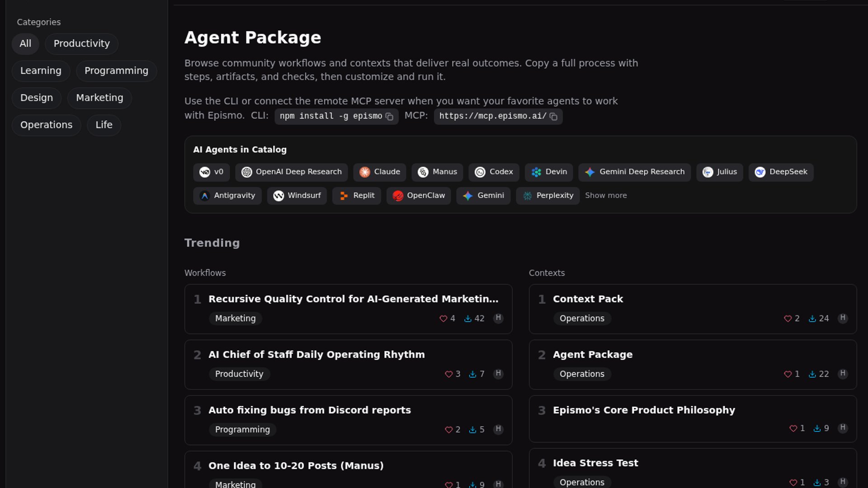Copy the MCP server URL
Viewport: 868px width, 488px height.
pos(553,117)
